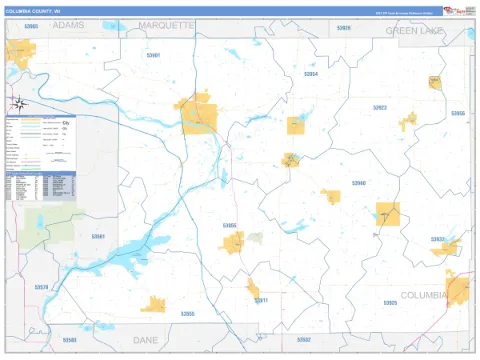This screenshot has height=360, width=480.
Task: Click the COLUMBIA COUNTY, WI title
Action: coord(33,11)
